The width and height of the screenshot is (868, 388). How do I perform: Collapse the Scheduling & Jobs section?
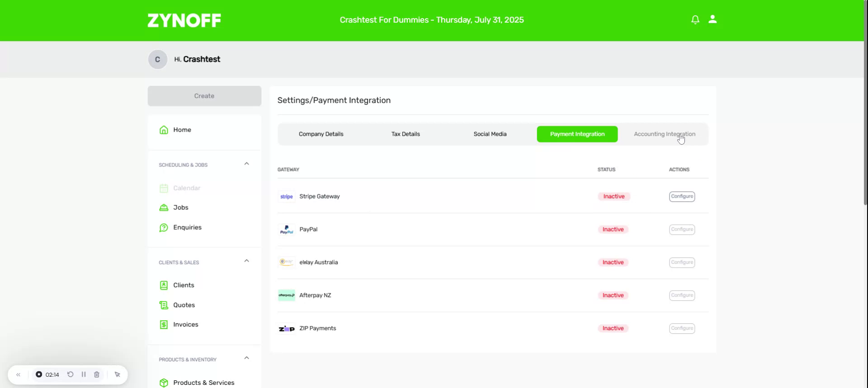[246, 164]
